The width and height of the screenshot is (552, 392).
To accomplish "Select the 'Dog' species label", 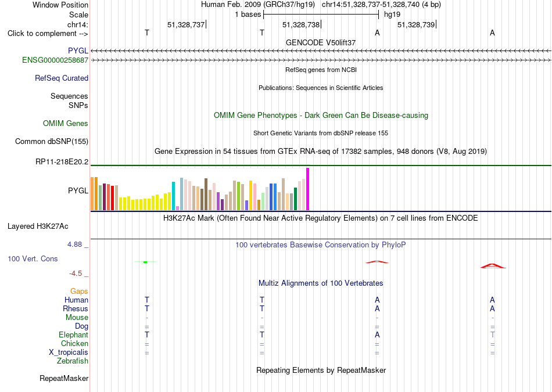I will tap(82, 326).
